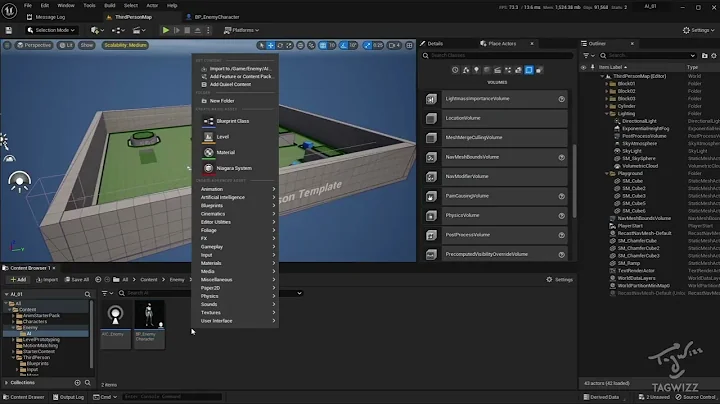Save the current level with the disk icon
Image resolution: width=720 pixels, height=404 pixels.
[8, 30]
